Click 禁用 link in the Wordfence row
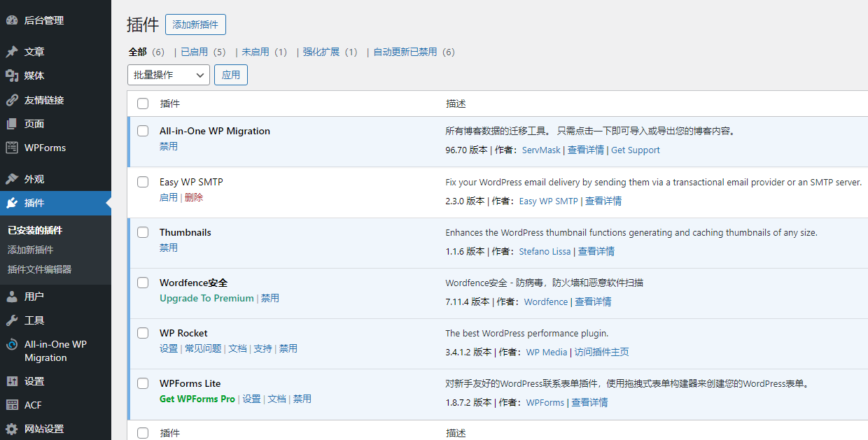This screenshot has width=868, height=440. point(270,298)
